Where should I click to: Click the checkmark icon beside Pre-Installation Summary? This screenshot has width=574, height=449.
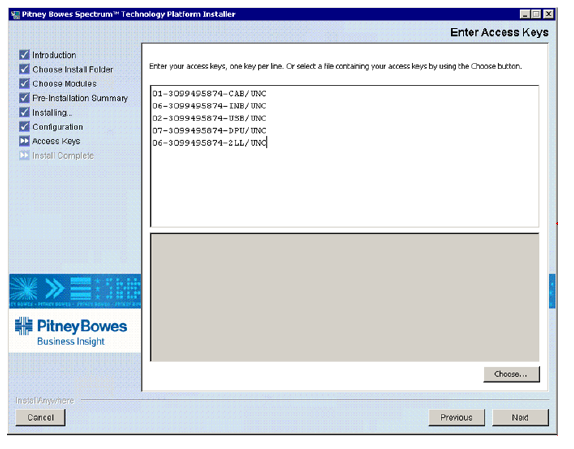(24, 98)
